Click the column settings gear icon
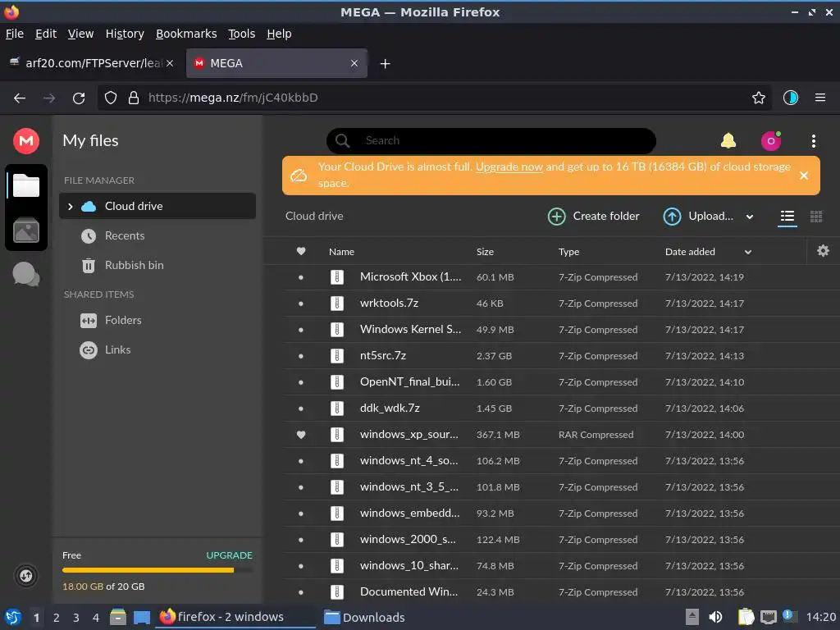This screenshot has height=630, width=840. coord(823,251)
